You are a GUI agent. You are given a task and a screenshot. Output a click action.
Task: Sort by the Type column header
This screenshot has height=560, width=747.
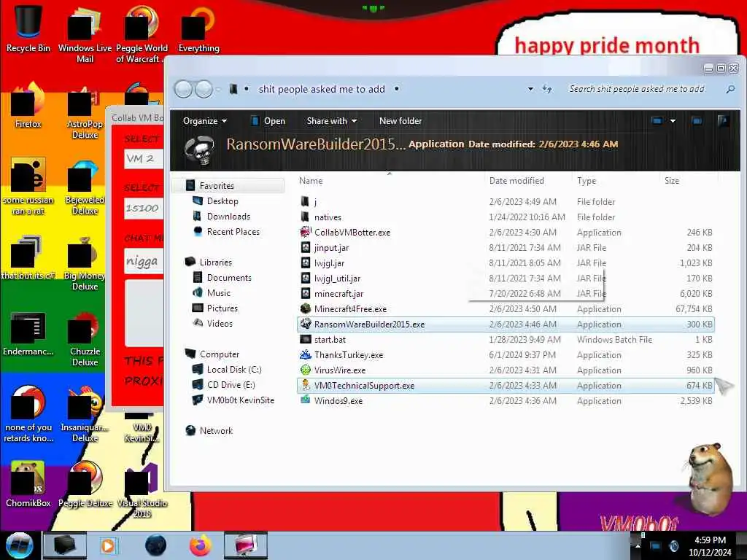(587, 181)
